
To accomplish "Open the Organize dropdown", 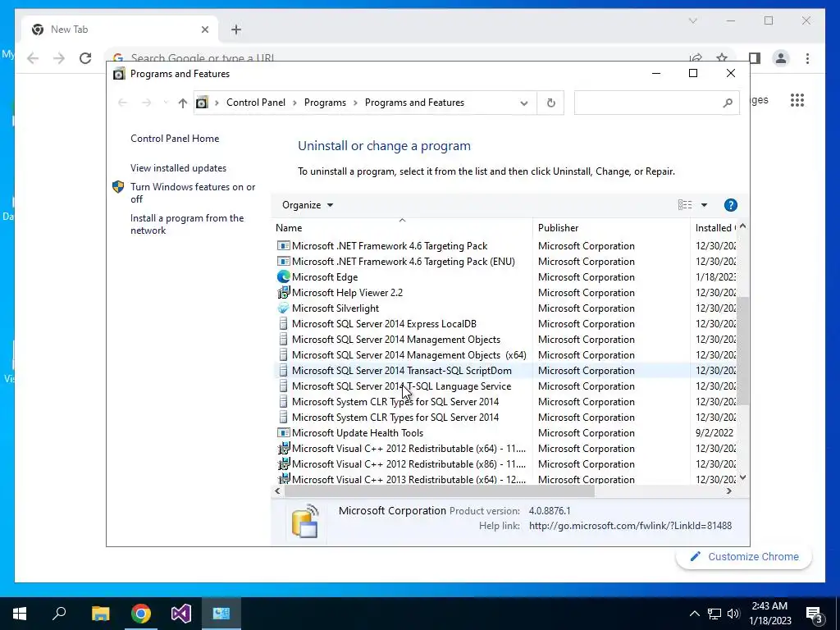I will click(308, 205).
